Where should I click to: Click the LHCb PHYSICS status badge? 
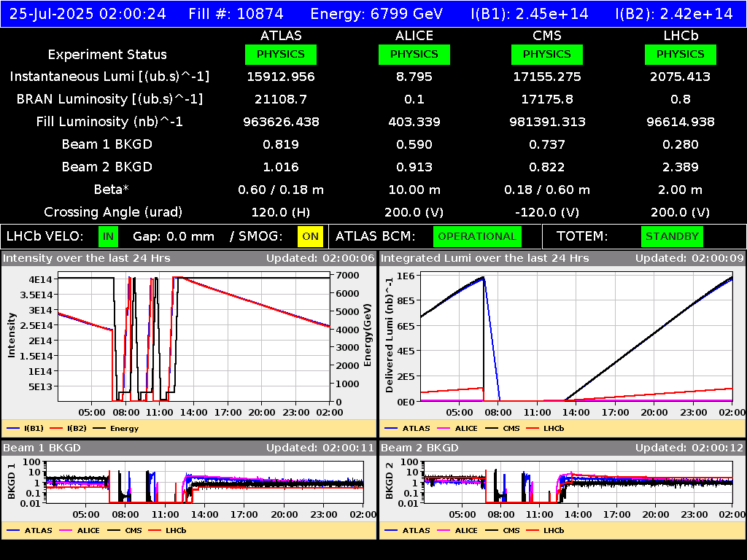(x=681, y=54)
